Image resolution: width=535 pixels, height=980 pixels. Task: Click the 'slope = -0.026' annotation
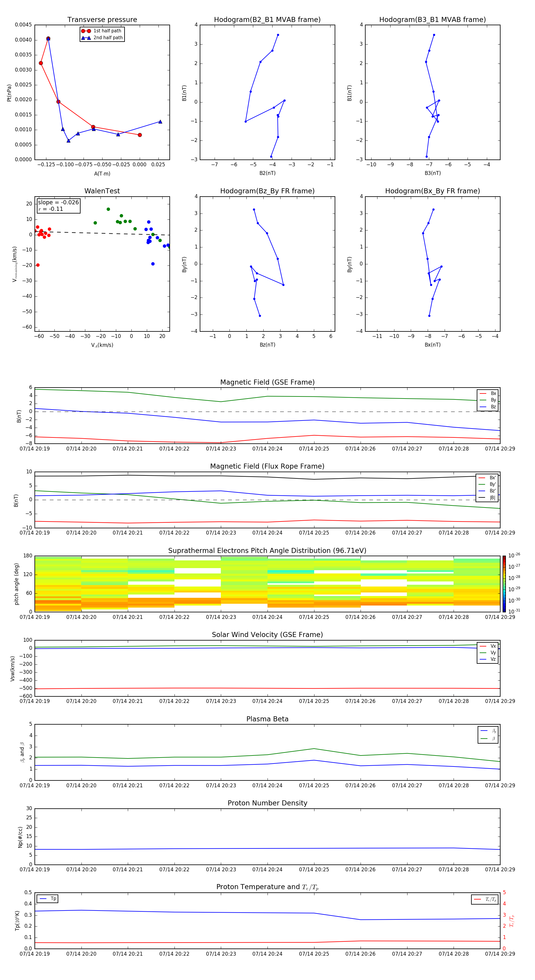pos(58,203)
